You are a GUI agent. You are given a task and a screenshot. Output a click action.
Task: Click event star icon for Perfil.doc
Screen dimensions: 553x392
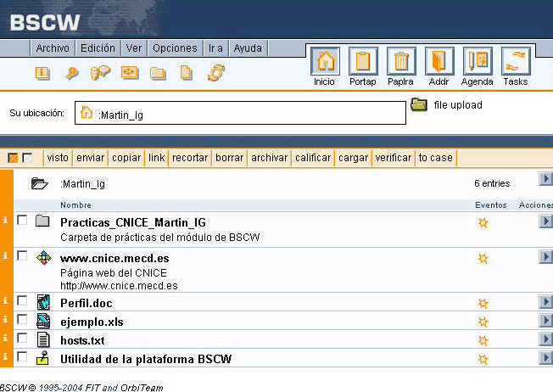[x=483, y=303]
